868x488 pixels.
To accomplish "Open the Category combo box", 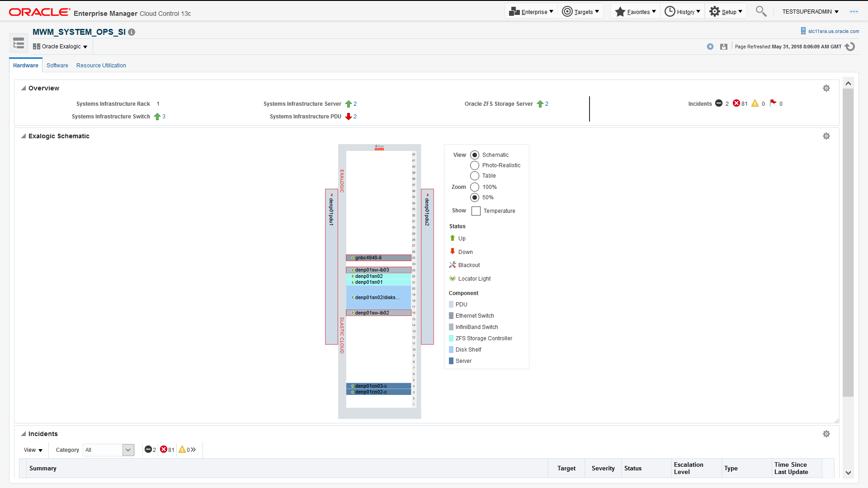I will coord(128,450).
